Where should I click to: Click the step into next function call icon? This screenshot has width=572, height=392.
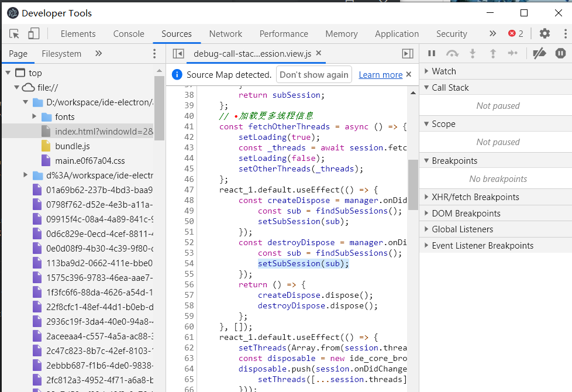click(x=472, y=53)
